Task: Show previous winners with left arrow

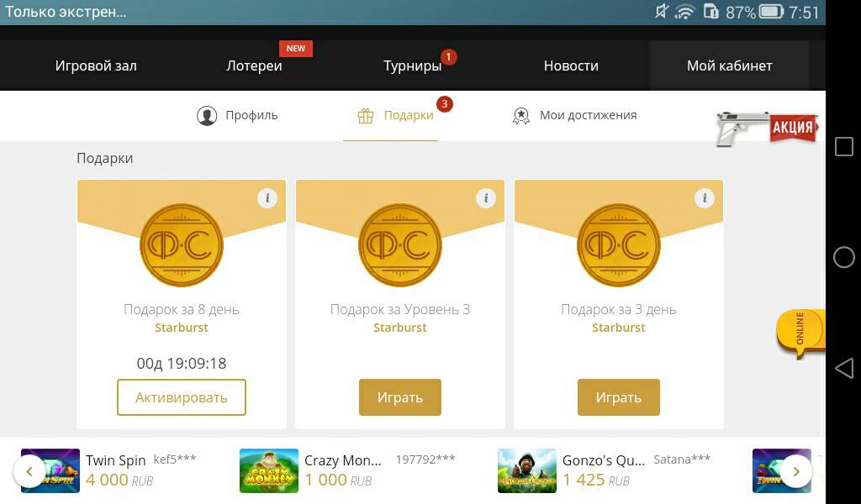Action: pyautogui.click(x=29, y=471)
